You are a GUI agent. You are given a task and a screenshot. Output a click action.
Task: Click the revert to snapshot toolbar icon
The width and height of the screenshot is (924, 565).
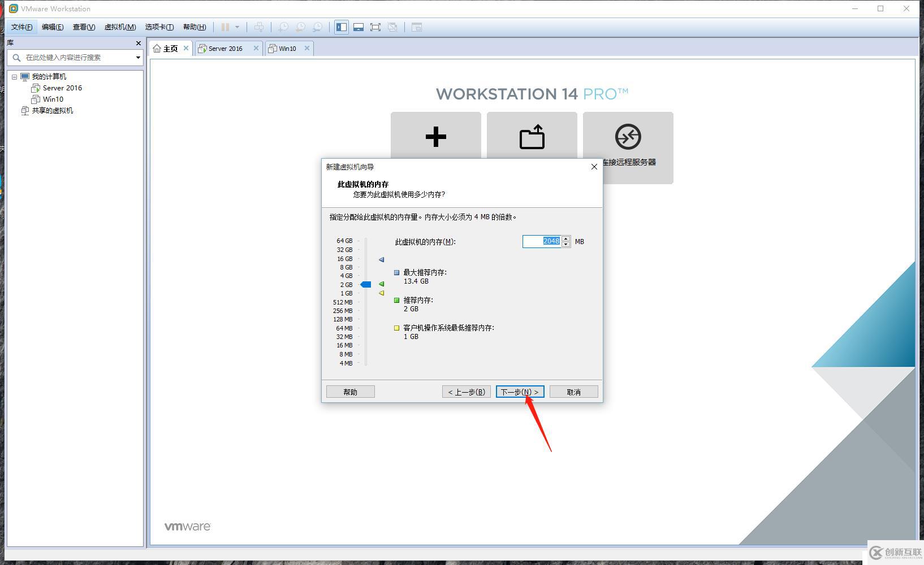click(301, 27)
